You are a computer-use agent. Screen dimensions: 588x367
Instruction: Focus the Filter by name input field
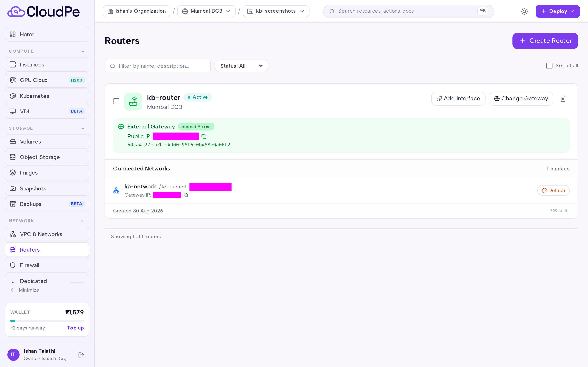click(x=157, y=66)
